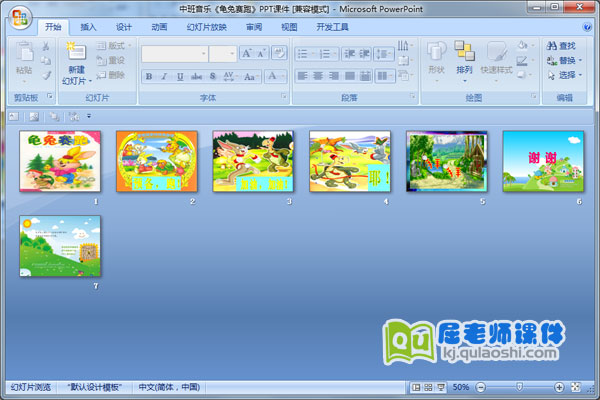This screenshot has height=400, width=600.
Task: Click the 重设 button
Action: click(x=111, y=60)
